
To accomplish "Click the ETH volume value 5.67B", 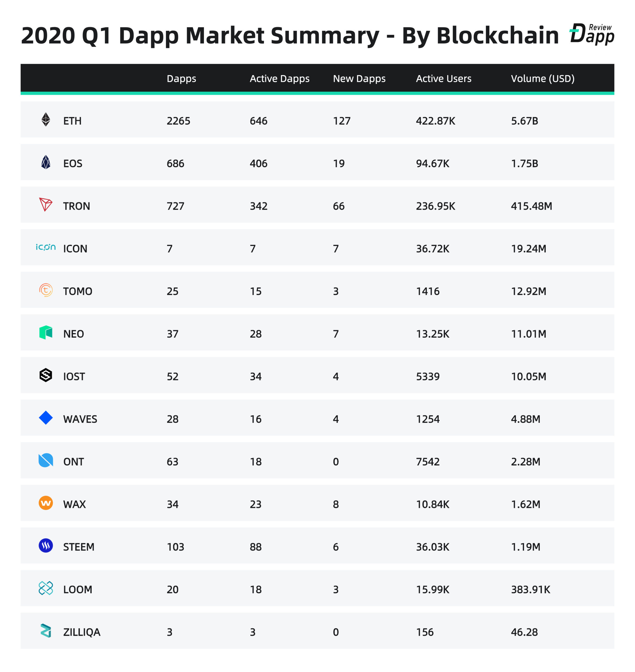I will 524,121.
